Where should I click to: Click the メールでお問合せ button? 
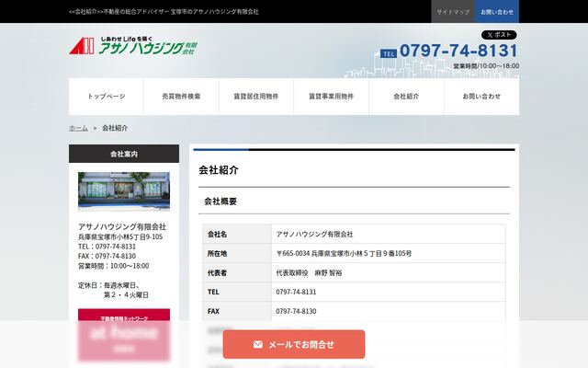click(294, 344)
